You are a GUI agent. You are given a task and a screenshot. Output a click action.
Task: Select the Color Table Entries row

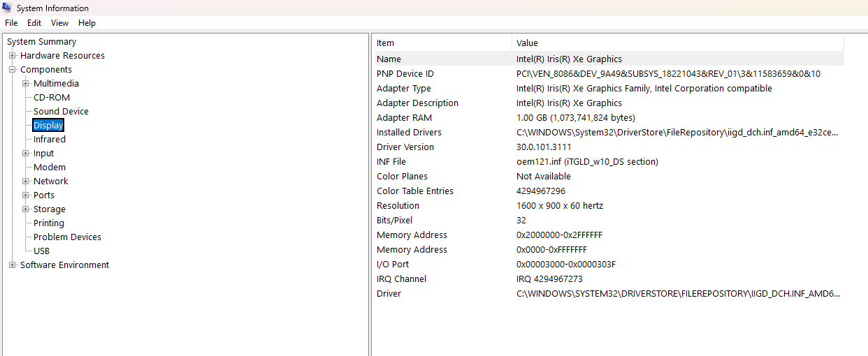[x=608, y=191]
